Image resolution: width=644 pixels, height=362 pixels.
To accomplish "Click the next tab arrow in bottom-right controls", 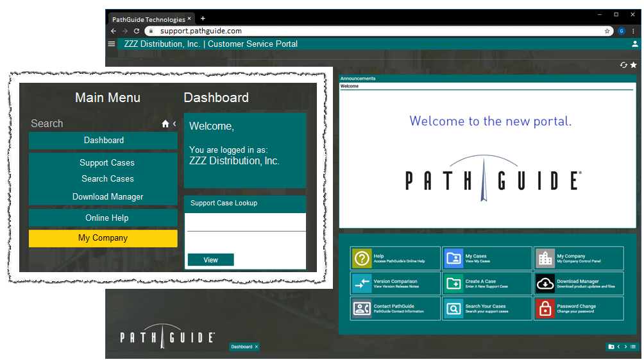I will tap(625, 347).
